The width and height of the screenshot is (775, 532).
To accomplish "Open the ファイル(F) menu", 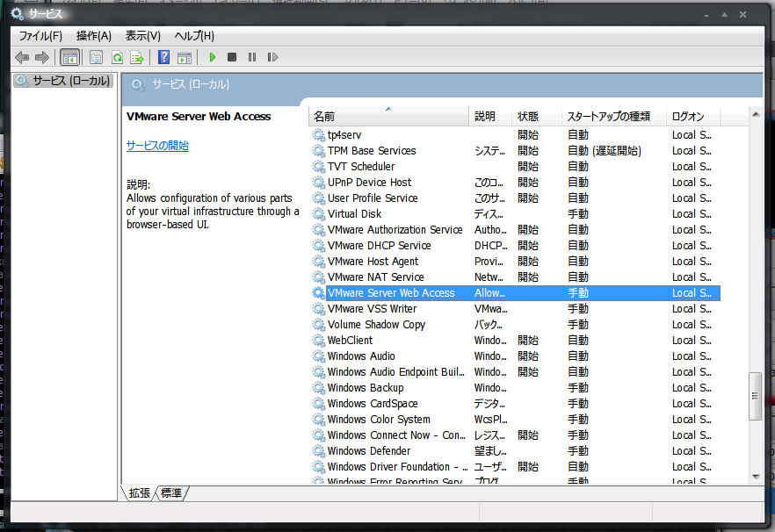I will pyautogui.click(x=40, y=36).
